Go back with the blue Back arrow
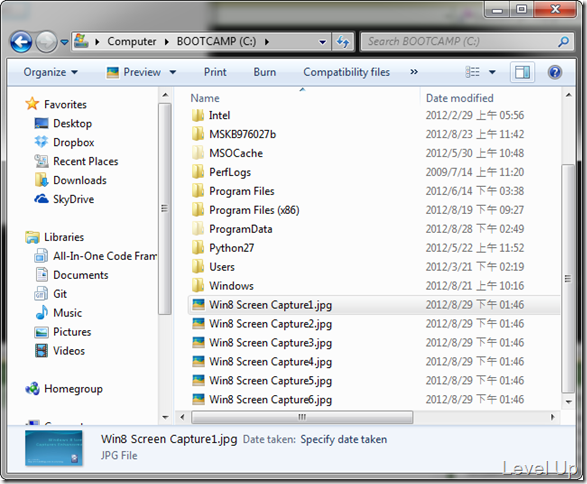 tap(21, 42)
